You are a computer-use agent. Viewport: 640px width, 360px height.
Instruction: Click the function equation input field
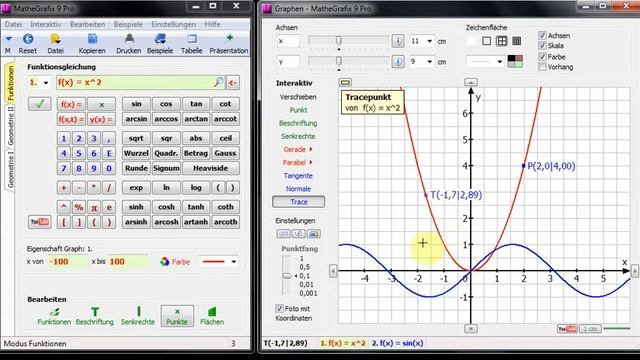[x=140, y=82]
